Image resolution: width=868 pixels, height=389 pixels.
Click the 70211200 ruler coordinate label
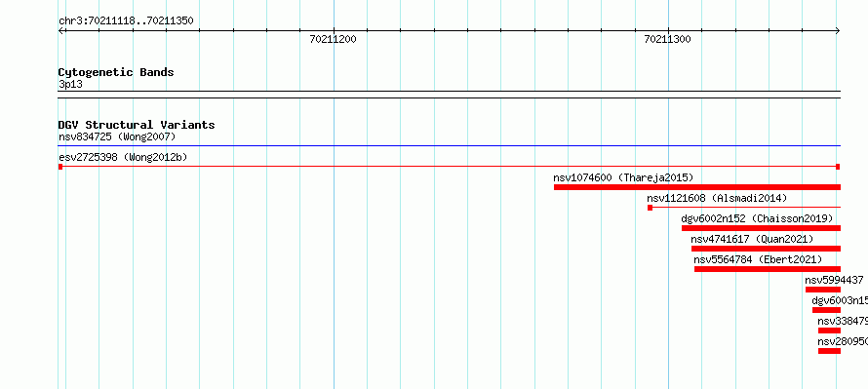point(334,39)
